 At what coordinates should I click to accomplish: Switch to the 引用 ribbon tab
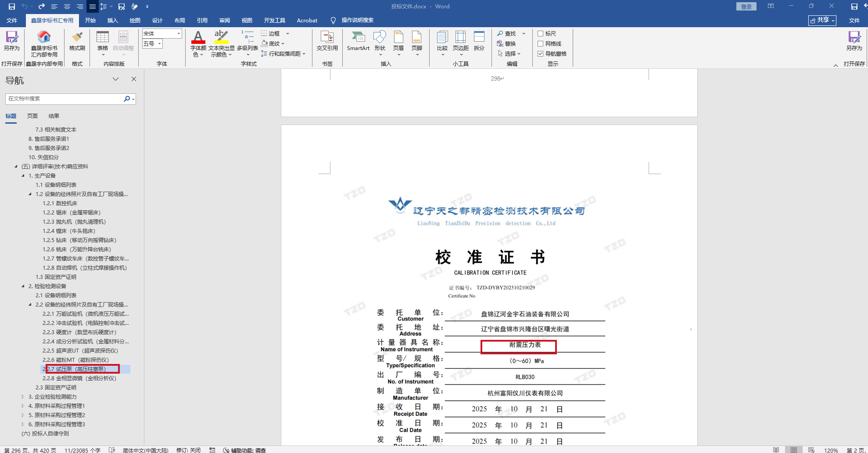pyautogui.click(x=202, y=21)
